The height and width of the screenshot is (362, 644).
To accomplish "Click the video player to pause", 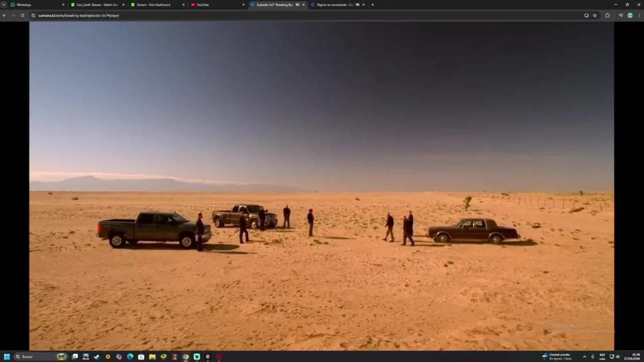I will [321, 186].
